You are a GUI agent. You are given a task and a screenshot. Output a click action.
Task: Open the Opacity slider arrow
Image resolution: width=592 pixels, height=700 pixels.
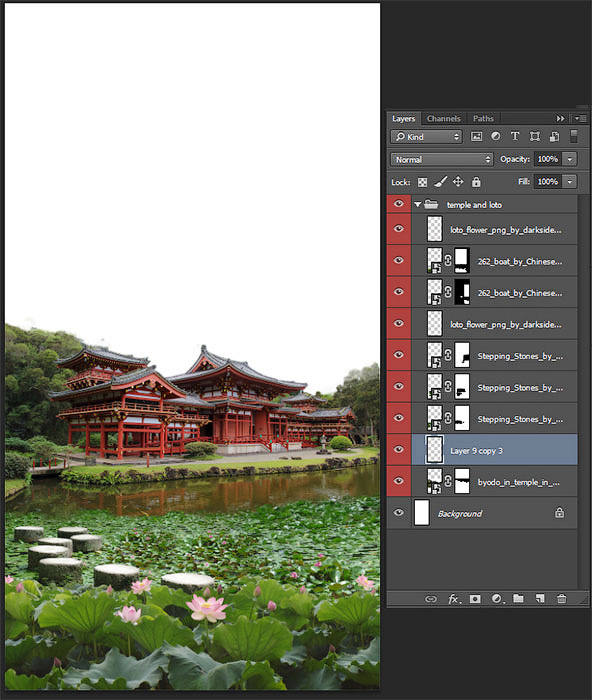click(570, 159)
